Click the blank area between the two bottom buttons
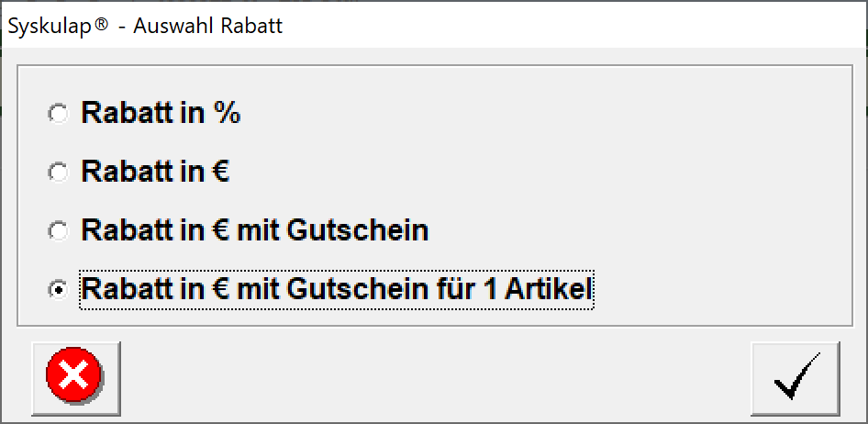 coord(435,379)
